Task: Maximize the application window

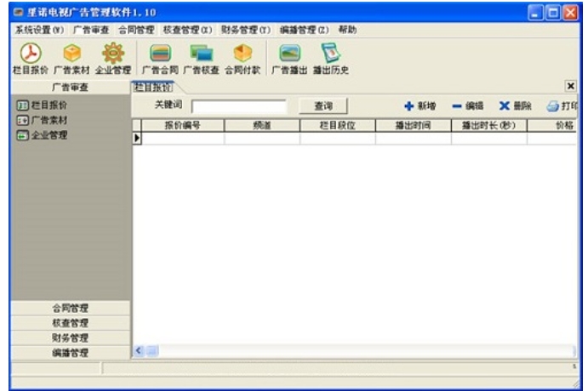Action: click(x=553, y=13)
